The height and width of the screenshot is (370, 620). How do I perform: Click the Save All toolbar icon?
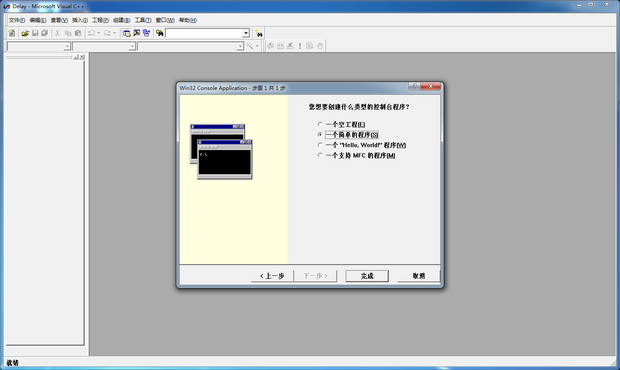[x=44, y=33]
